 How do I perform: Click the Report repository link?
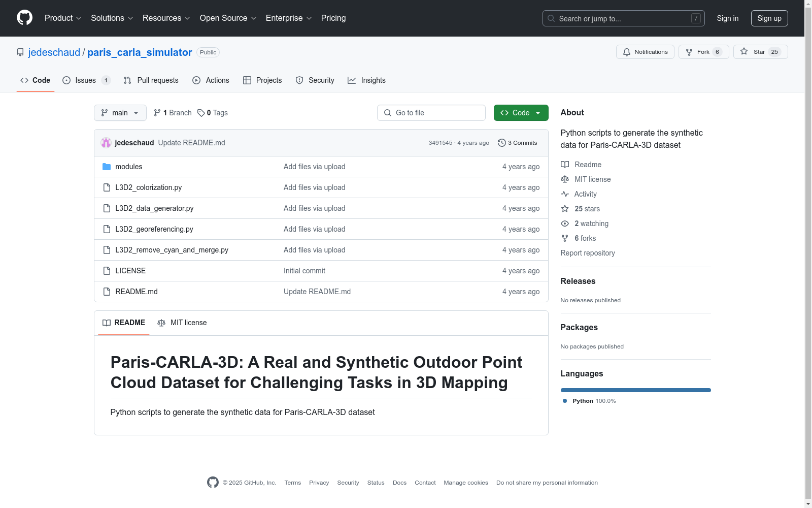[588, 253]
